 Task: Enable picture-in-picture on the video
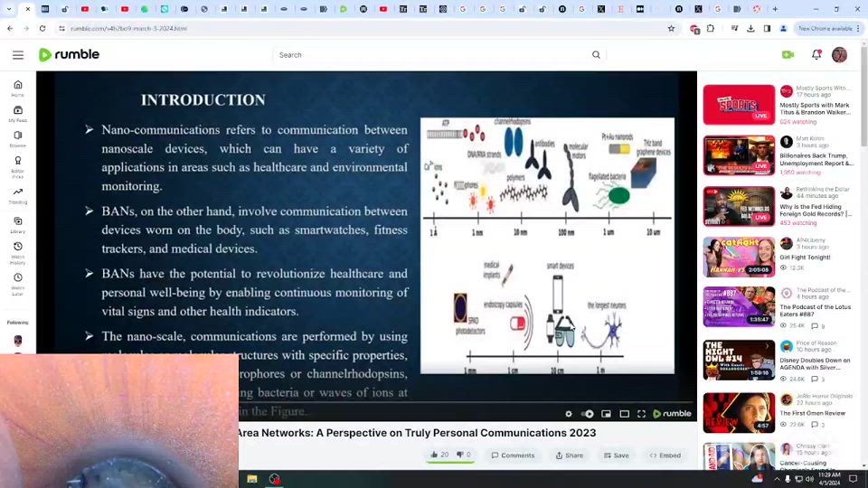pos(606,414)
